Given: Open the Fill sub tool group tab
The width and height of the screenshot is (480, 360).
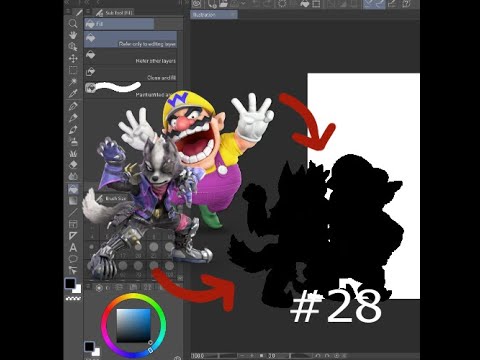Looking at the screenshot, I should (x=119, y=24).
